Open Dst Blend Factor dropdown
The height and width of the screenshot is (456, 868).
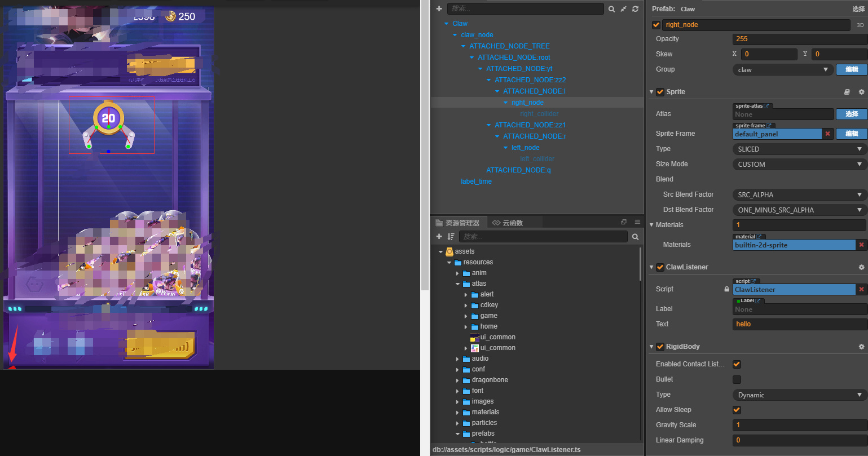click(x=800, y=210)
